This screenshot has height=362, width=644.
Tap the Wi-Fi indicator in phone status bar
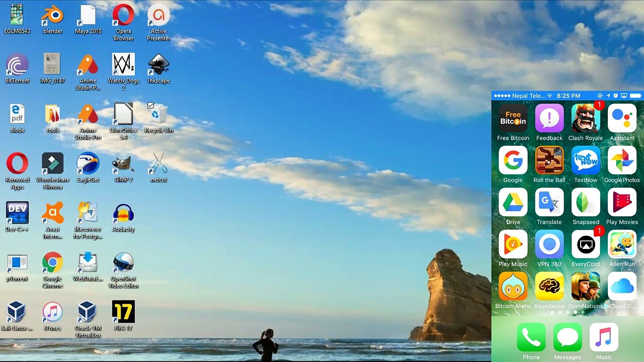[549, 96]
